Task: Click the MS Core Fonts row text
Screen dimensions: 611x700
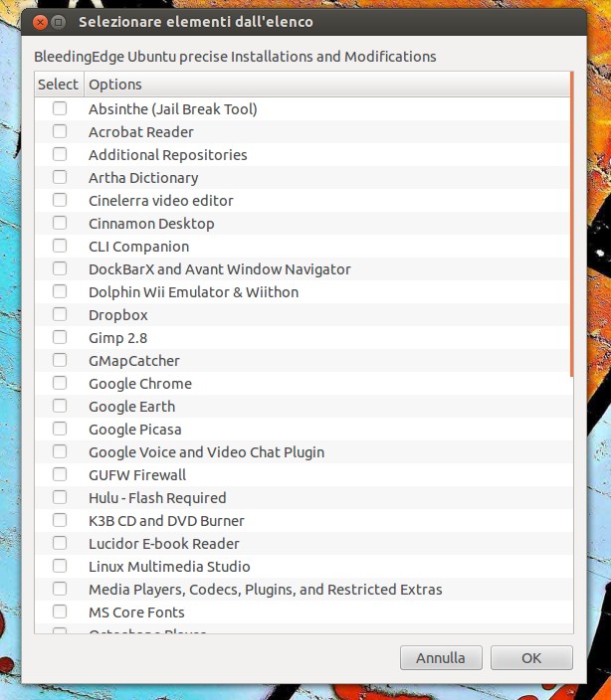Action: [136, 612]
